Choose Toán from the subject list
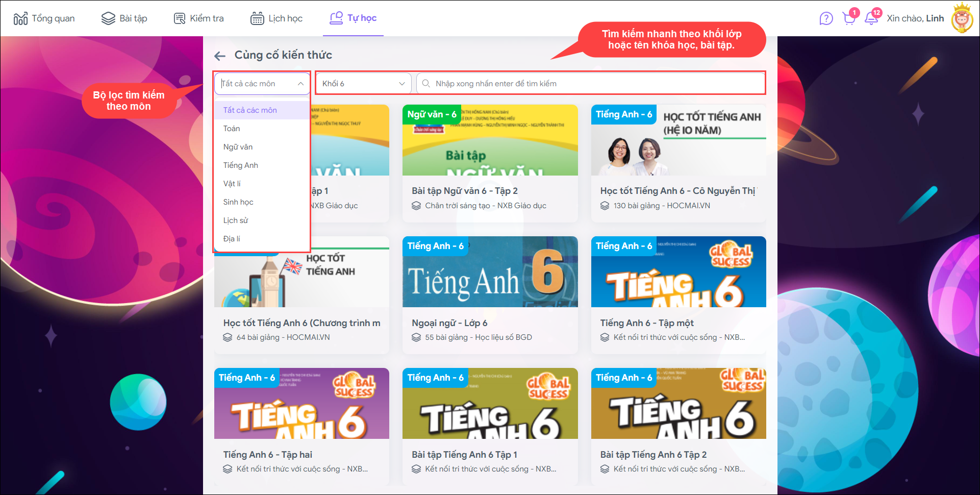 (x=262, y=129)
